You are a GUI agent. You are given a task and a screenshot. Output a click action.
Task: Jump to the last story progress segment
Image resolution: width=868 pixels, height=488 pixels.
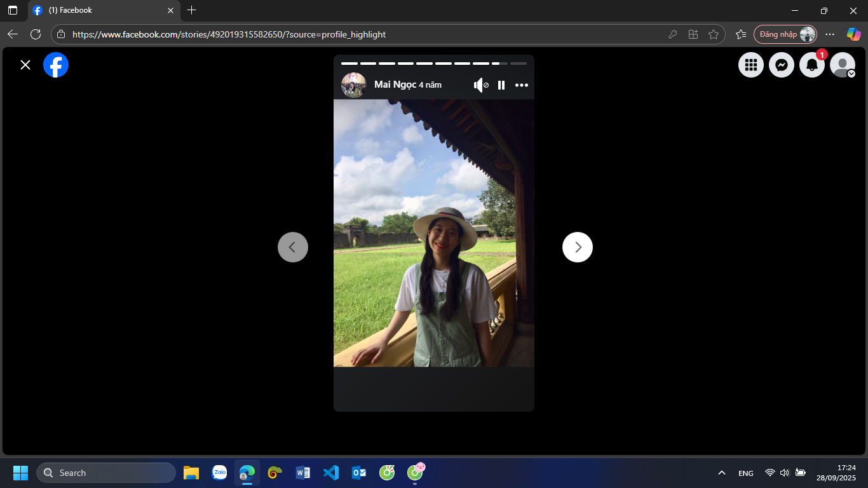pyautogui.click(x=519, y=64)
